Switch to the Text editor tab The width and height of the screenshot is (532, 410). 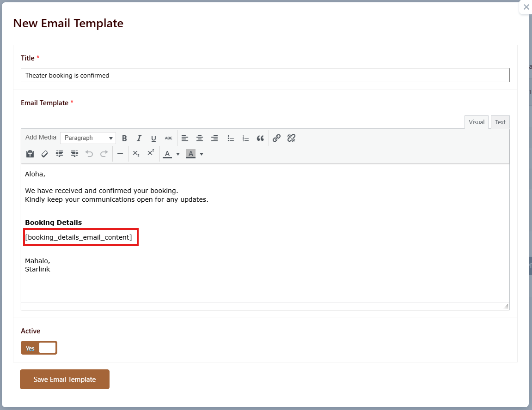[x=500, y=122]
